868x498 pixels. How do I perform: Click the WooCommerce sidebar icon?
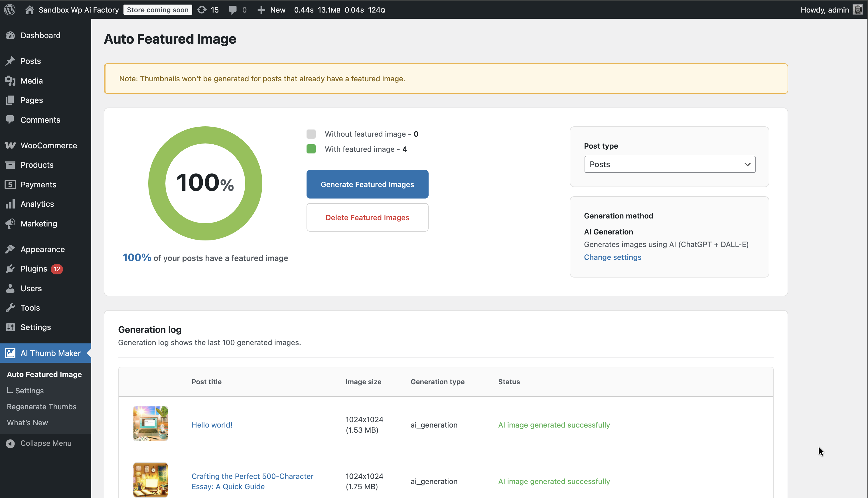[10, 145]
